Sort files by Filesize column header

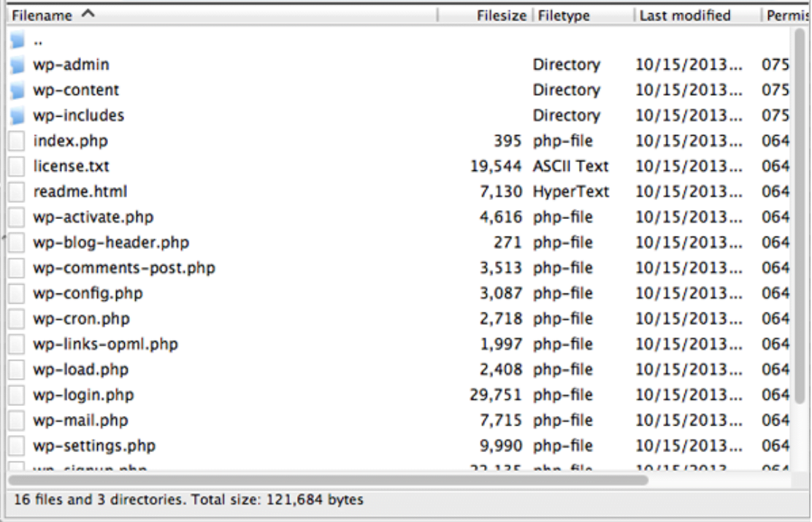point(501,15)
